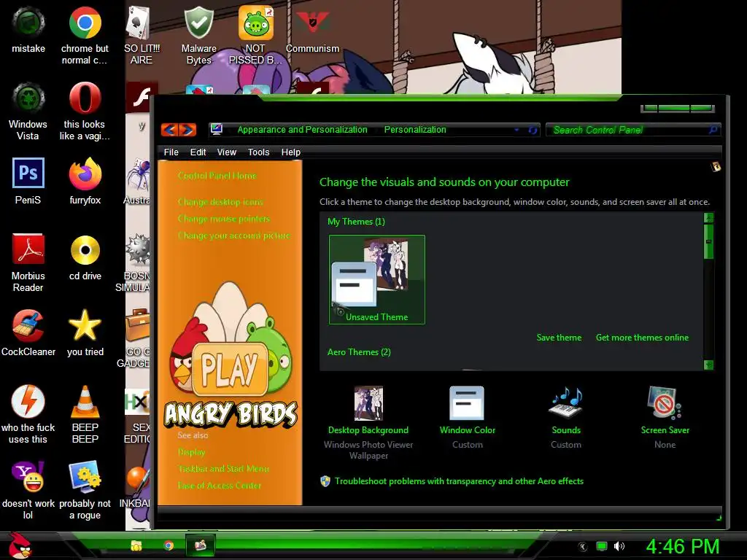
Task: Open 'Ease of Access Center' link
Action: (219, 486)
